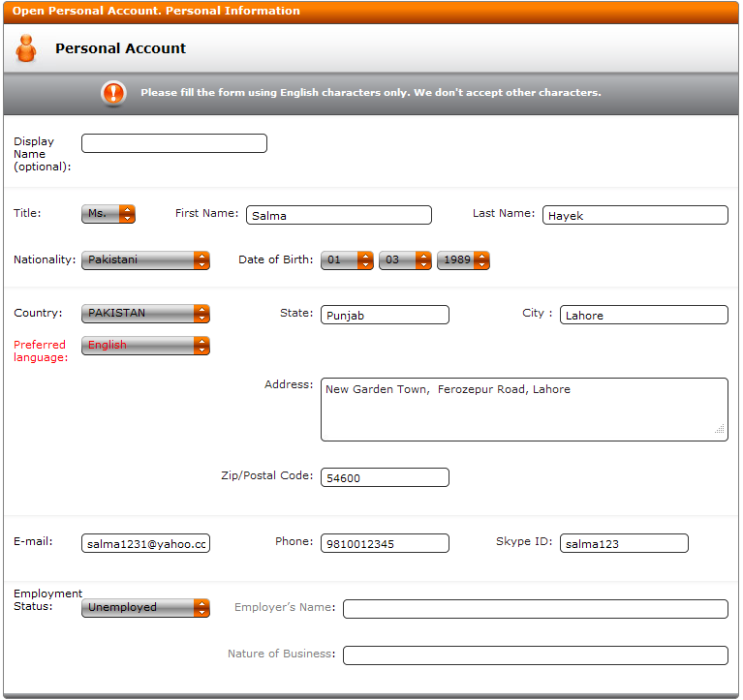The height and width of the screenshot is (700, 743).
Task: Open the birth month dropdown showing 03
Action: point(405,260)
